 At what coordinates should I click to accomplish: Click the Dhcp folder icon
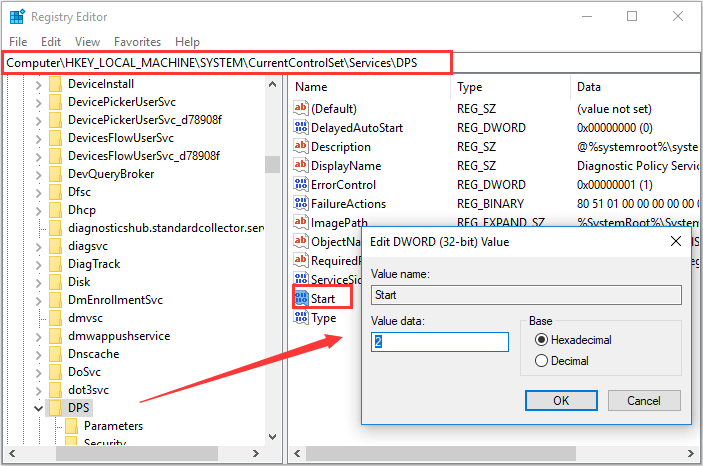(55, 210)
